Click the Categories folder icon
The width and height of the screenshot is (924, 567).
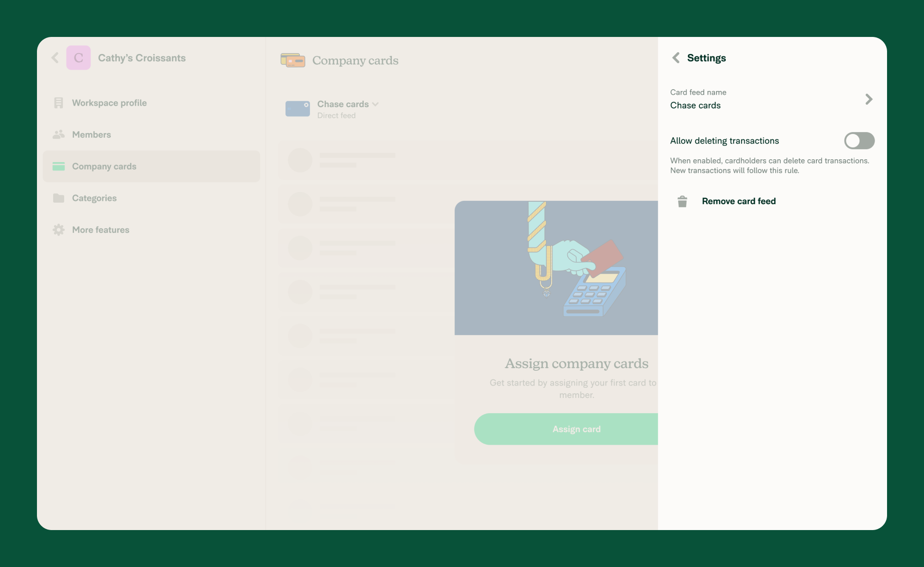click(58, 198)
